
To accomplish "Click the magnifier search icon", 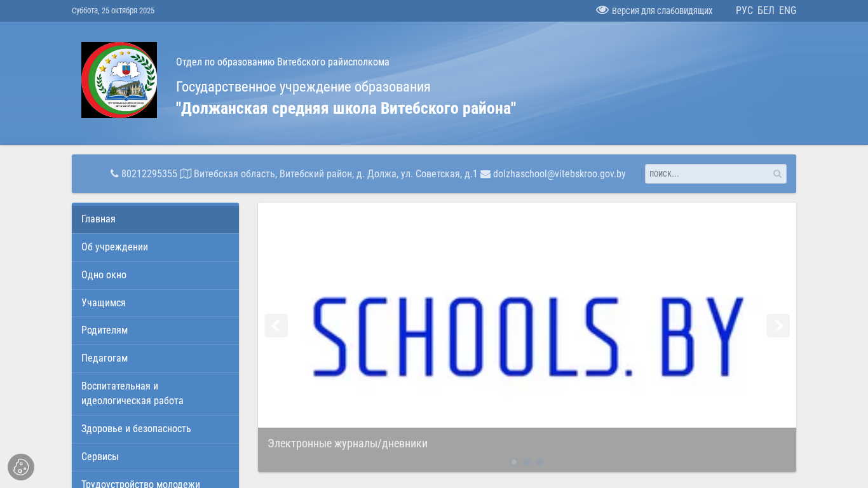I will click(x=777, y=174).
